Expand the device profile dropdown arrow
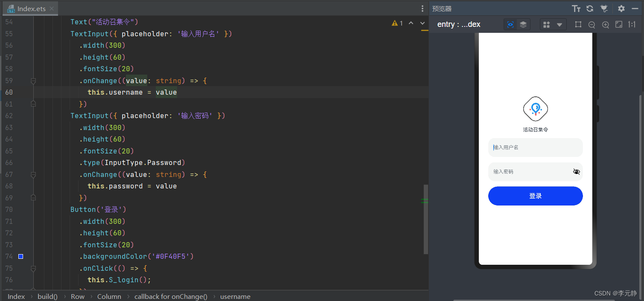644x301 pixels. click(x=559, y=24)
